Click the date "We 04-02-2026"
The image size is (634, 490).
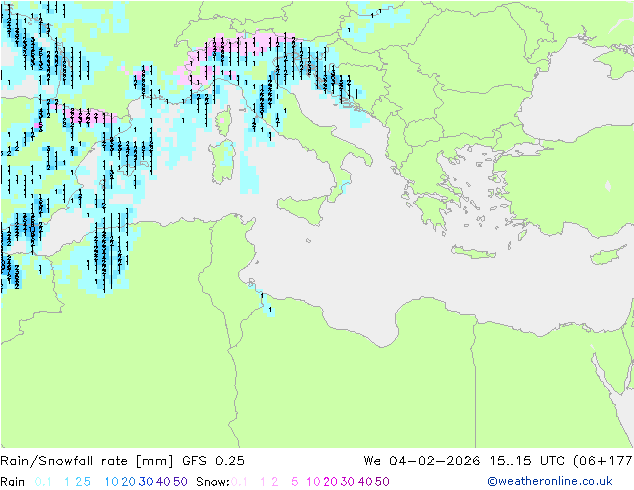[422, 461]
